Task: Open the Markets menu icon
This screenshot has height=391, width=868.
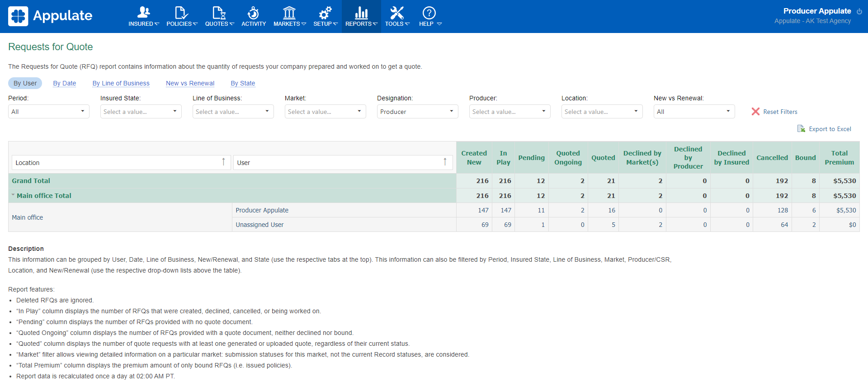Action: click(289, 13)
